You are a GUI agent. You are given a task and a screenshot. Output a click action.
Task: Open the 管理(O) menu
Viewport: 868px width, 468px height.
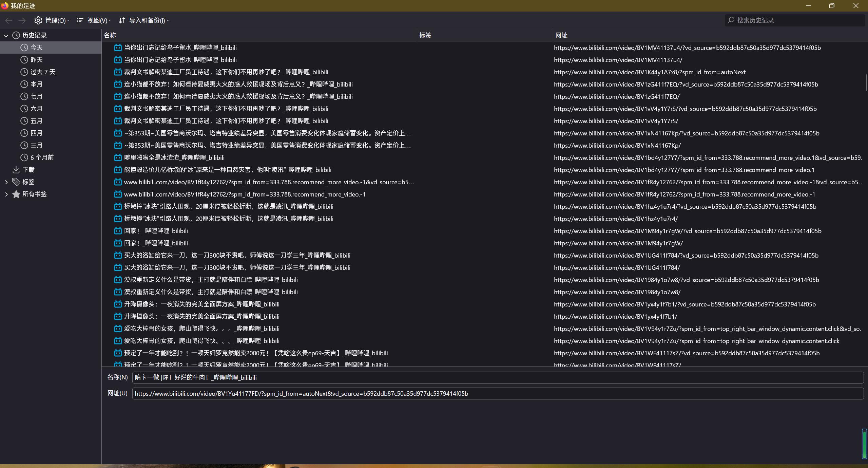pos(53,20)
